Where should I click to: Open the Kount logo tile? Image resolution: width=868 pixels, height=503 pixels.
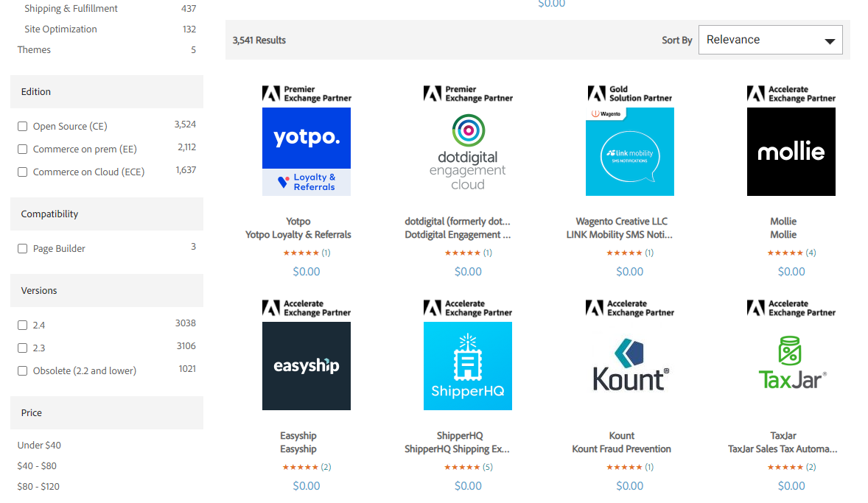[629, 366]
